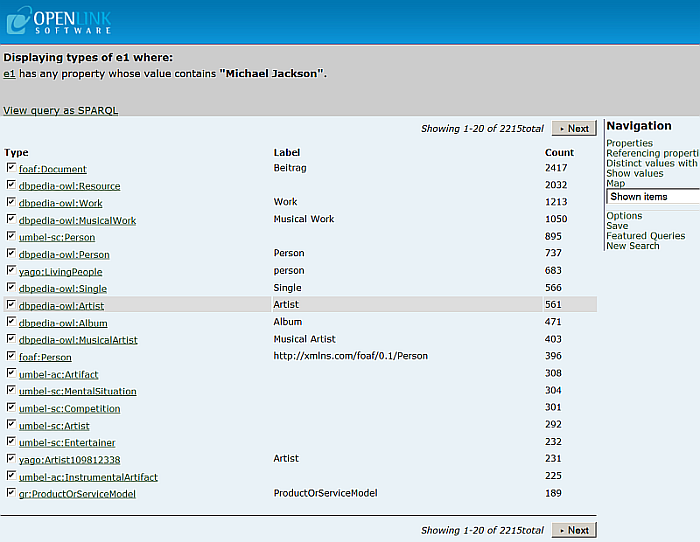Toggle the umbel-sc:MentalSituation checkbox
The height and width of the screenshot is (542, 700).
coord(11,390)
